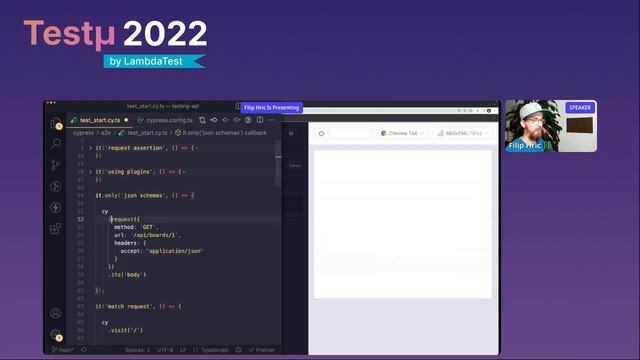The image size is (640, 360).
Task: Click the sync changes icon in status bar
Action: coord(84,350)
